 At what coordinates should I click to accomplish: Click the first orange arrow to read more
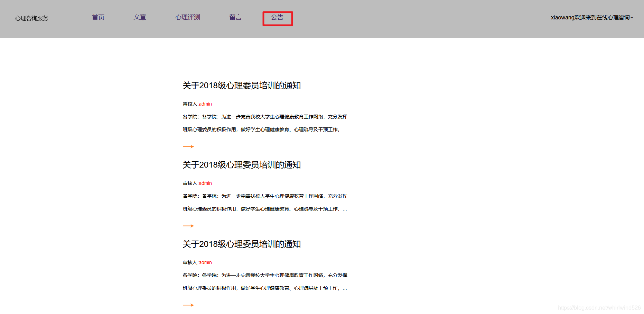pos(188,146)
